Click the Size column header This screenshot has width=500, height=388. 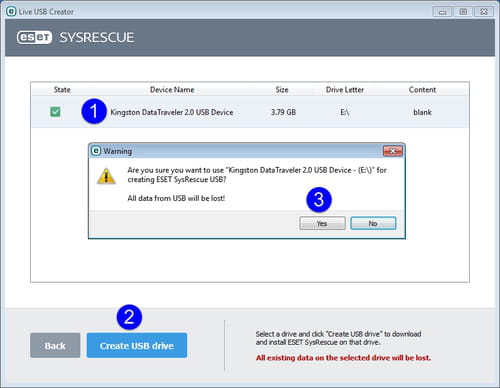[282, 90]
